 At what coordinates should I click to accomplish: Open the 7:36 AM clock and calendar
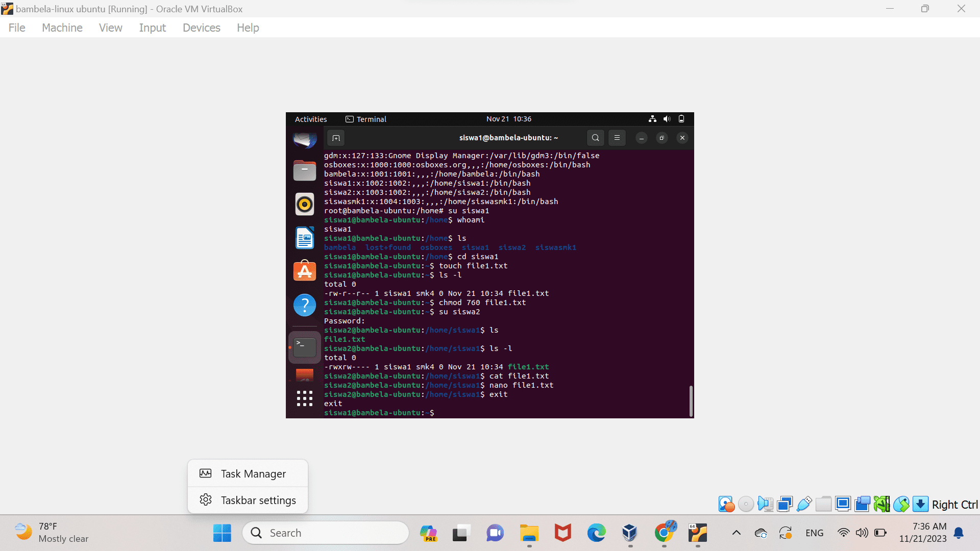(922, 533)
